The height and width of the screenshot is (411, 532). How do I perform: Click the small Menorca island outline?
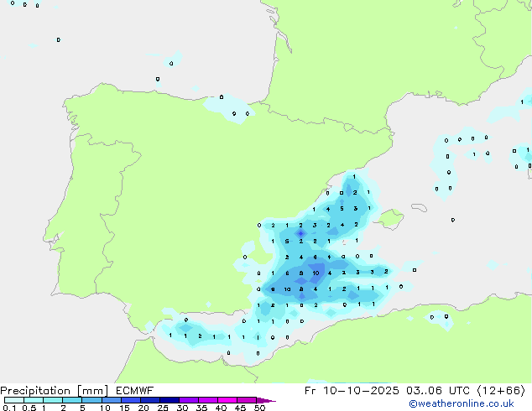pos(419,207)
